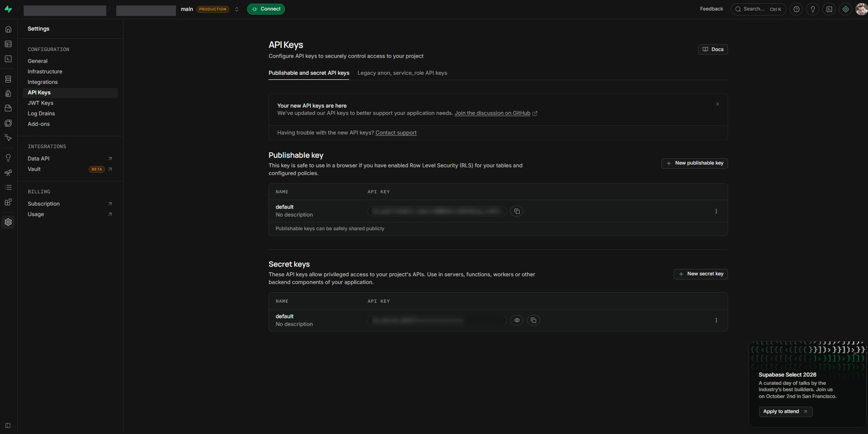Follow Join the discussion on GitHub link
Image resolution: width=868 pixels, height=434 pixels.
(x=492, y=113)
